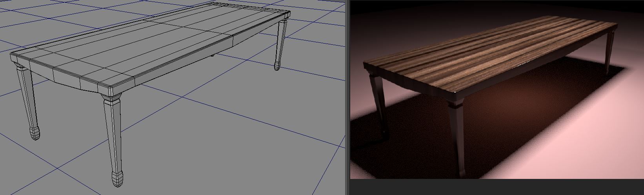The width and height of the screenshot is (644, 195).
Task: Select the wireframe tabletop in the viewport
Action: click(x=151, y=45)
